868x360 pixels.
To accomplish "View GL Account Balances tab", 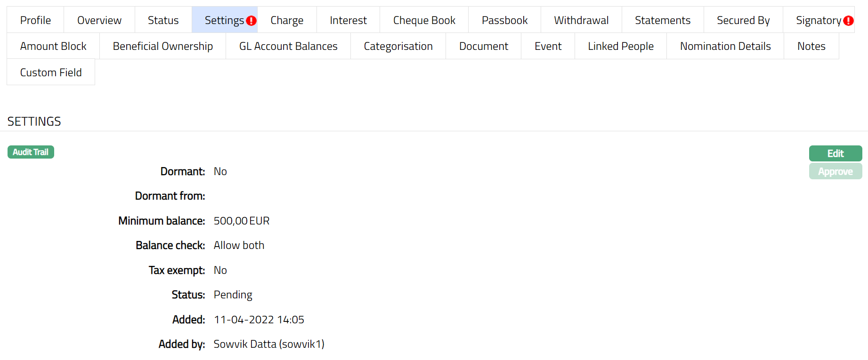I will 288,46.
